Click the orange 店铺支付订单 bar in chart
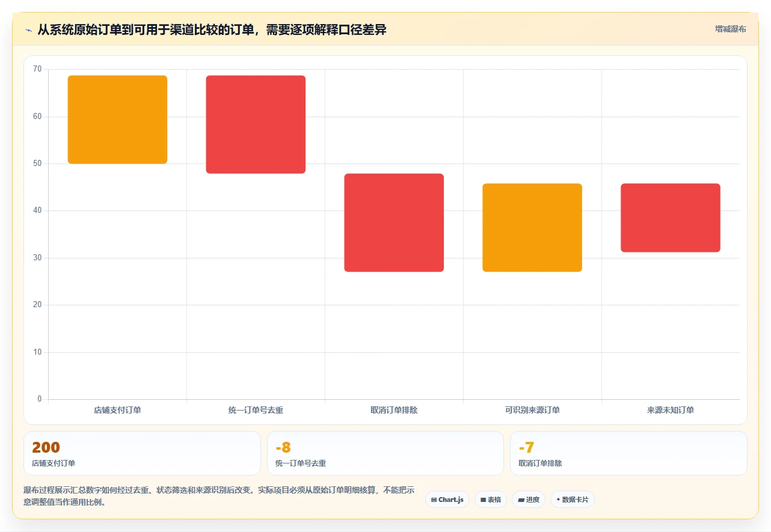This screenshot has width=771, height=532. click(x=117, y=120)
